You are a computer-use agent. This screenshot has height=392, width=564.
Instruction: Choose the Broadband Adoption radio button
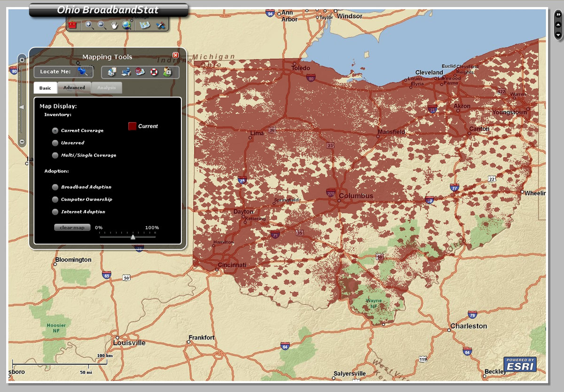(x=55, y=187)
